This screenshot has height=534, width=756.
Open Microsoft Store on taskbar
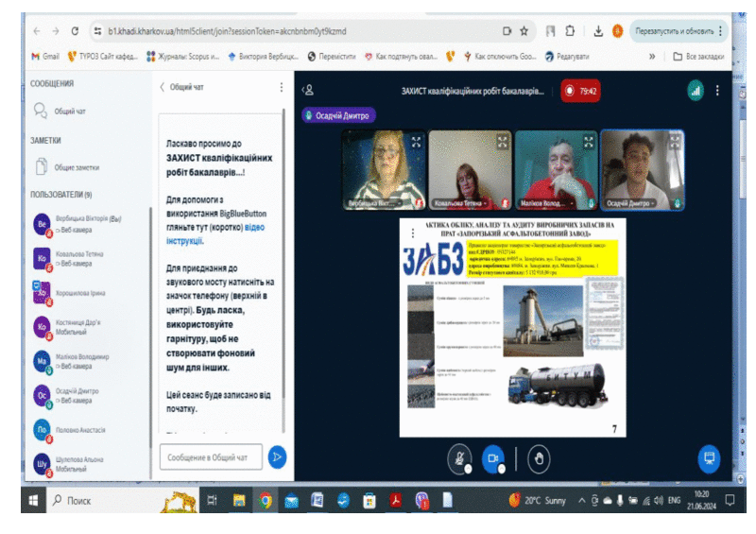click(x=369, y=500)
